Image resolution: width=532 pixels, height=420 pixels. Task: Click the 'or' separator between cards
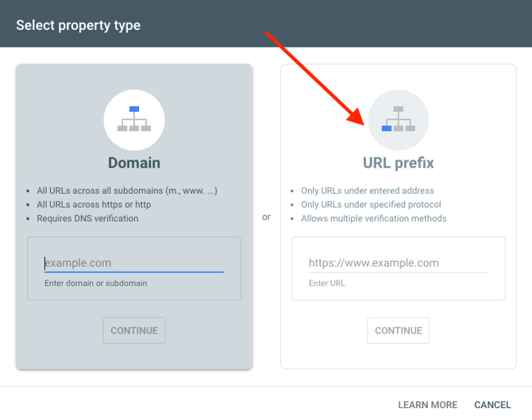pyautogui.click(x=266, y=217)
